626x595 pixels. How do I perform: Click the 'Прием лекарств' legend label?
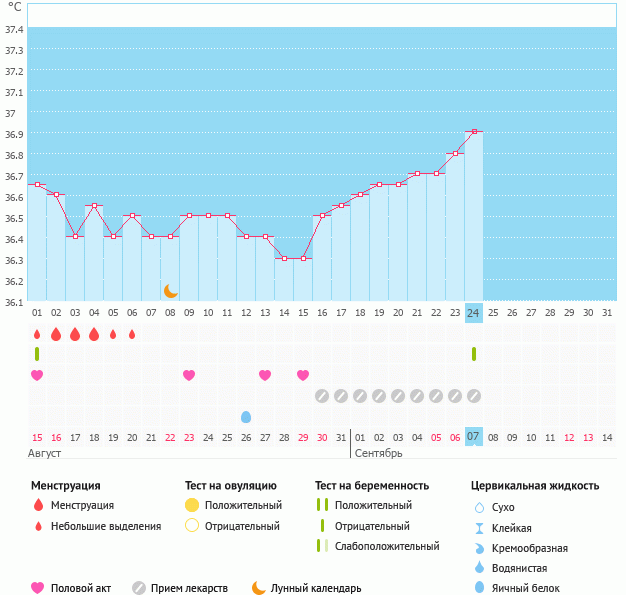point(189,588)
